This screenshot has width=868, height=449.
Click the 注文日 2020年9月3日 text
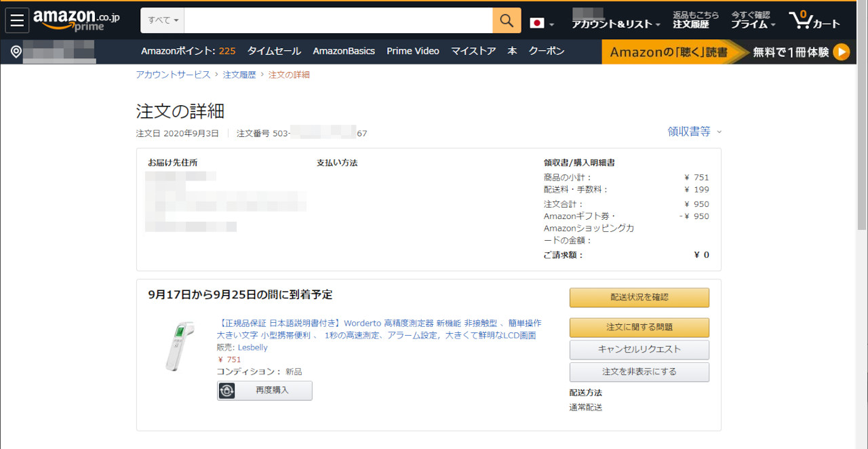(178, 134)
